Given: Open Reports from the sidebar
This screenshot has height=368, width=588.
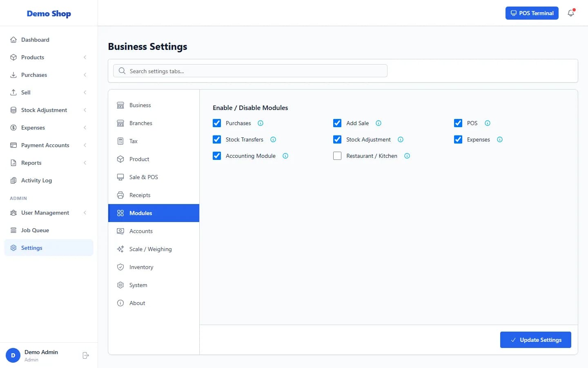Looking at the screenshot, I should (49, 163).
